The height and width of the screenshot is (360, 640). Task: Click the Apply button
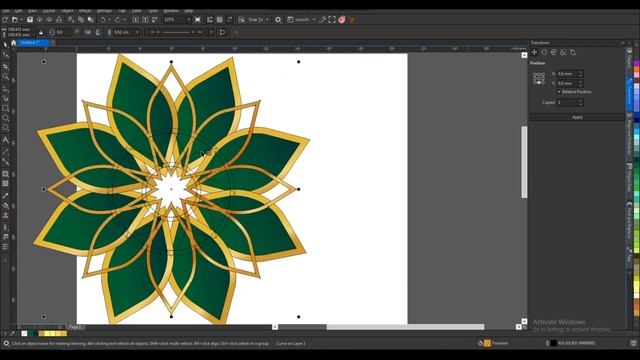[x=577, y=117]
